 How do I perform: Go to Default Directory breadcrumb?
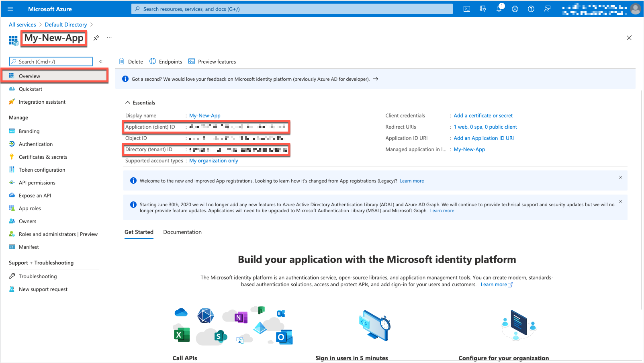pyautogui.click(x=66, y=25)
